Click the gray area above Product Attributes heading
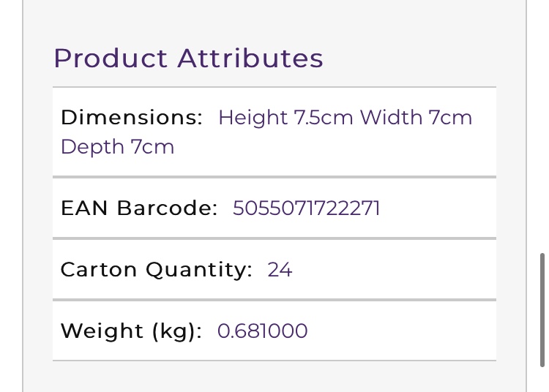Viewport: 549px width, 392px height. tap(274, 21)
